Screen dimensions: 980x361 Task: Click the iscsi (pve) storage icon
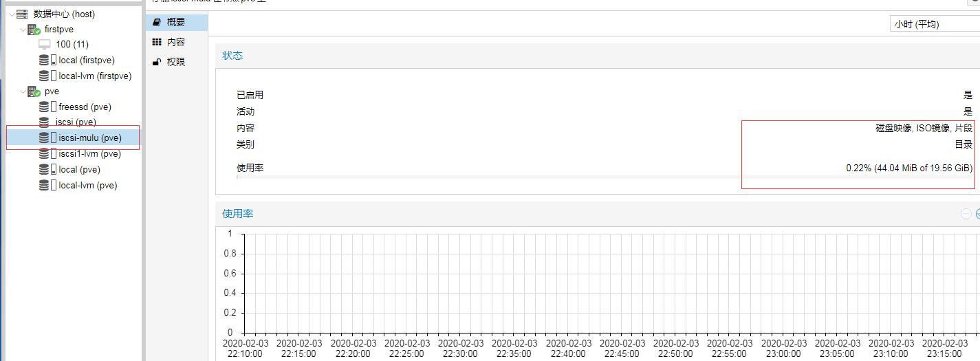[45, 122]
